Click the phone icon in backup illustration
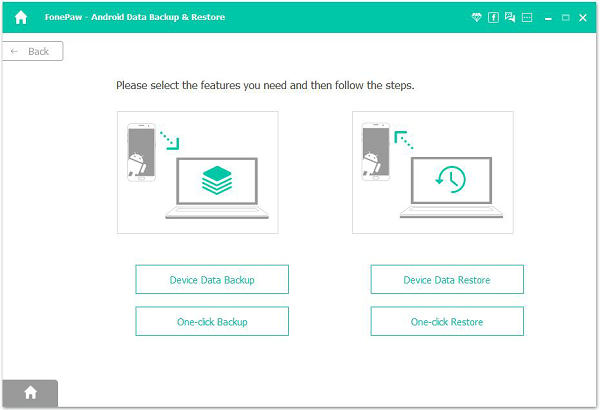Screen dimensions: 600x410 tap(139, 154)
